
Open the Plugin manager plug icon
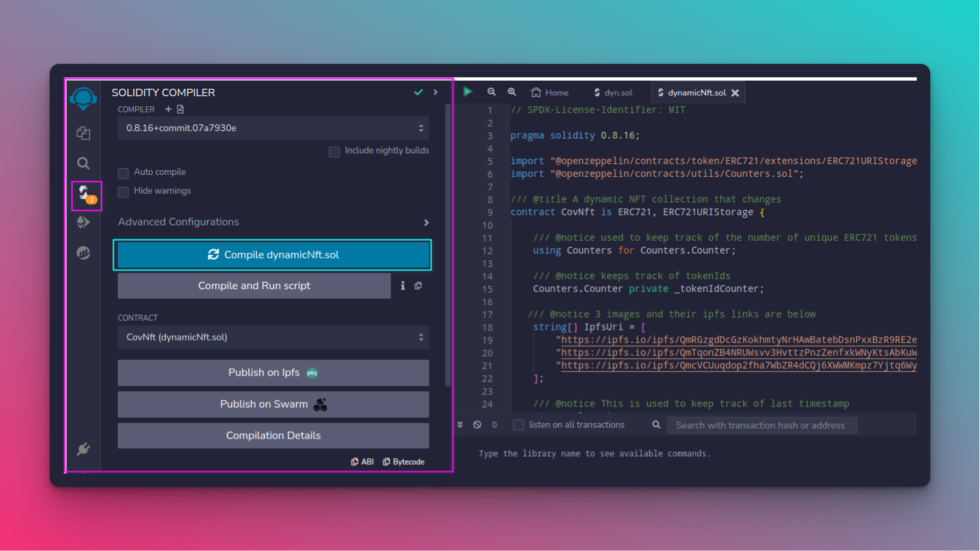pos(83,449)
